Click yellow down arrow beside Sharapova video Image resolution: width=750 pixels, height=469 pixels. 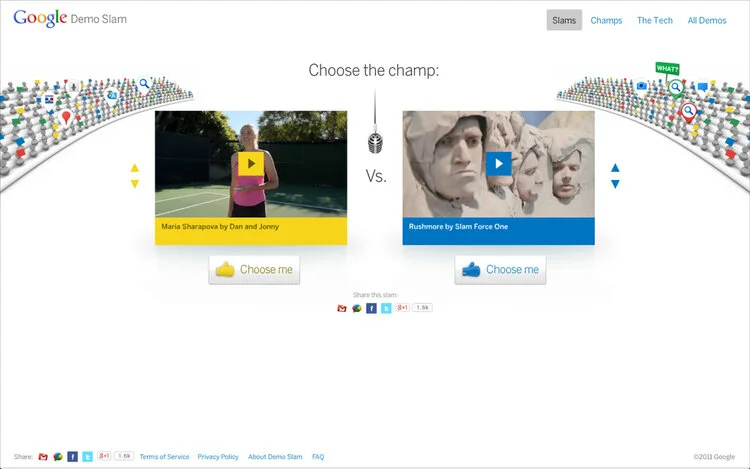point(134,184)
